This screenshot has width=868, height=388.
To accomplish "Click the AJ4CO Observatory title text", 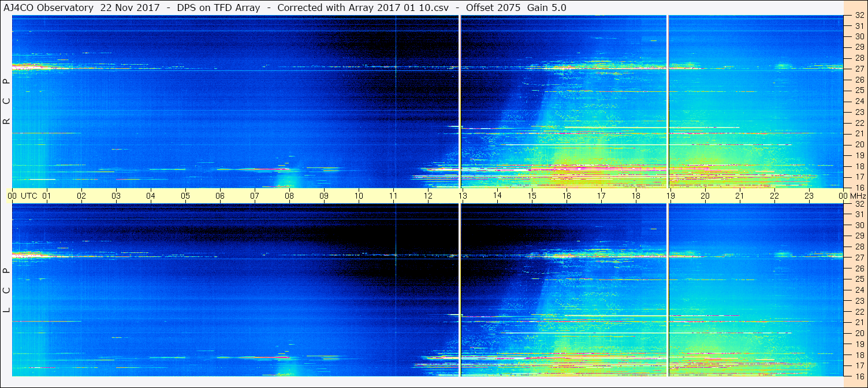I will (x=49, y=8).
